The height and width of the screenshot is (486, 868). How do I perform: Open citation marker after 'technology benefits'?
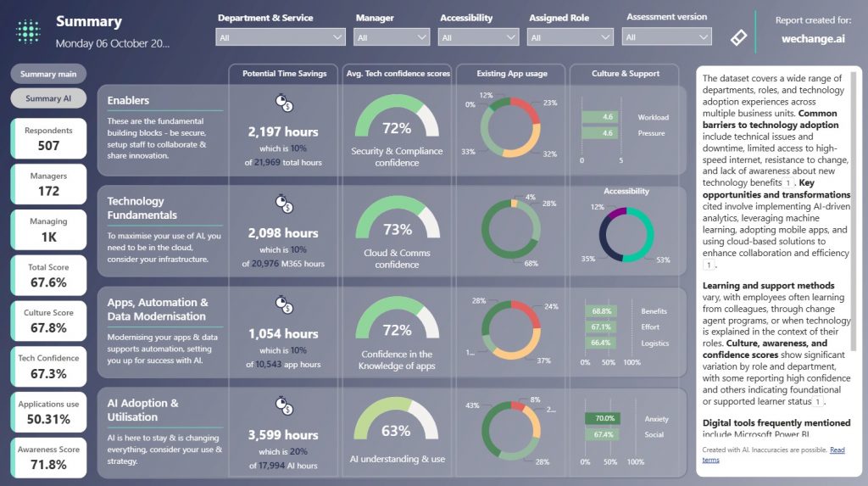(788, 182)
